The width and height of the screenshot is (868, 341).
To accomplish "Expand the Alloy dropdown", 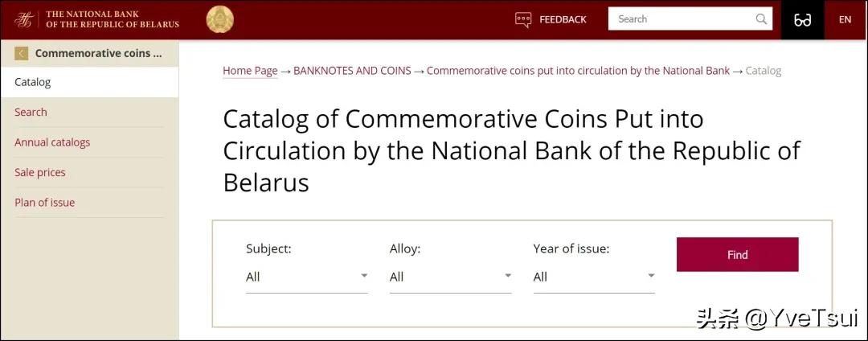I will [450, 277].
